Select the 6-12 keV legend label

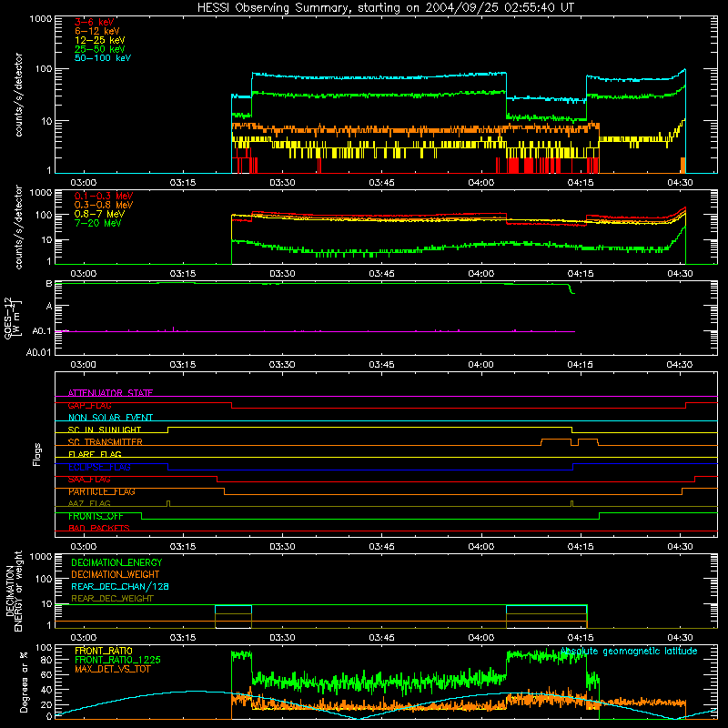point(97,31)
